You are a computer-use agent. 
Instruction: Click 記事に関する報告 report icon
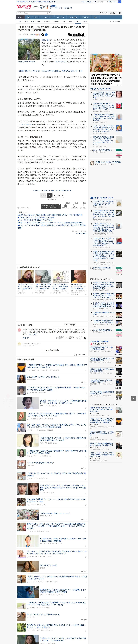[23, 208]
